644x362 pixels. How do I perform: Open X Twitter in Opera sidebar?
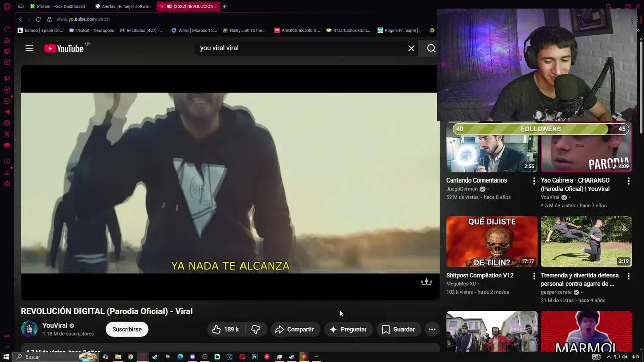7,134
